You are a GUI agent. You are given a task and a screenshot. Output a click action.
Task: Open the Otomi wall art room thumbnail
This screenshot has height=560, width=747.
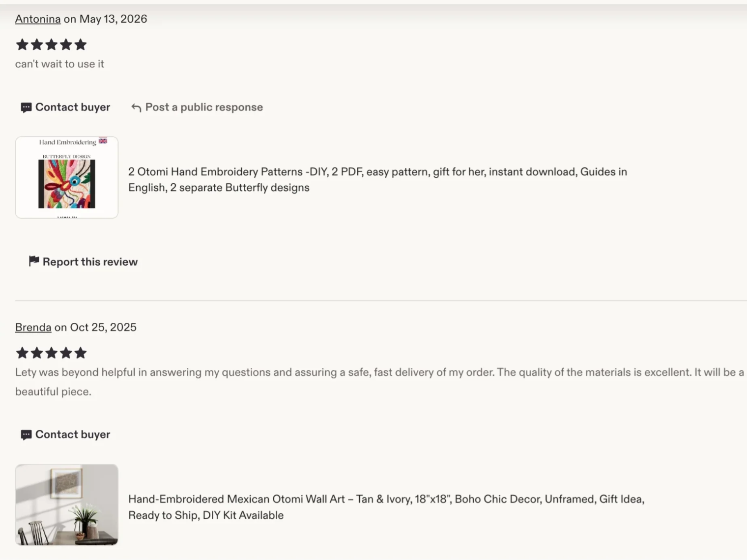click(x=67, y=505)
